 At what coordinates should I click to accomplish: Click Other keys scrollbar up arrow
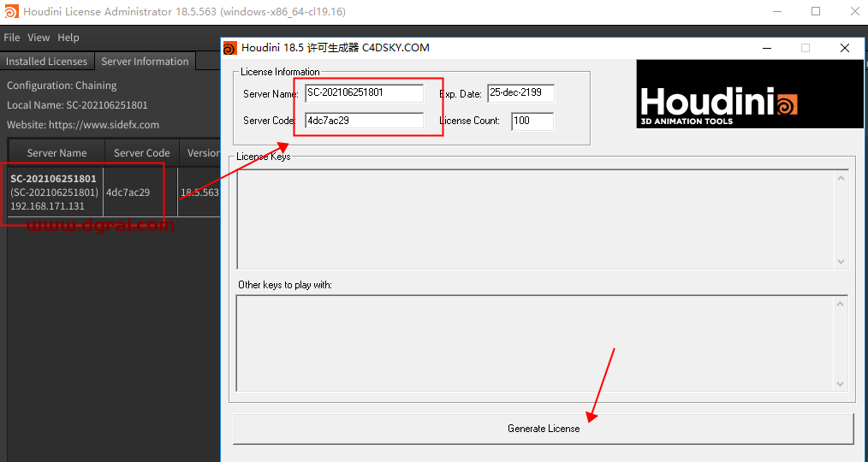841,304
